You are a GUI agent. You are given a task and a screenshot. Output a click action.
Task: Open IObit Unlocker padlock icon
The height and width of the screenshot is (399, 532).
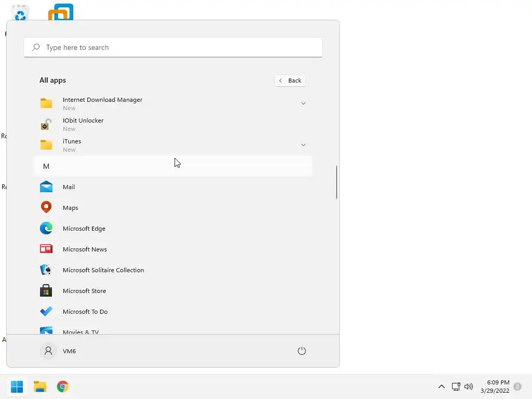point(46,124)
